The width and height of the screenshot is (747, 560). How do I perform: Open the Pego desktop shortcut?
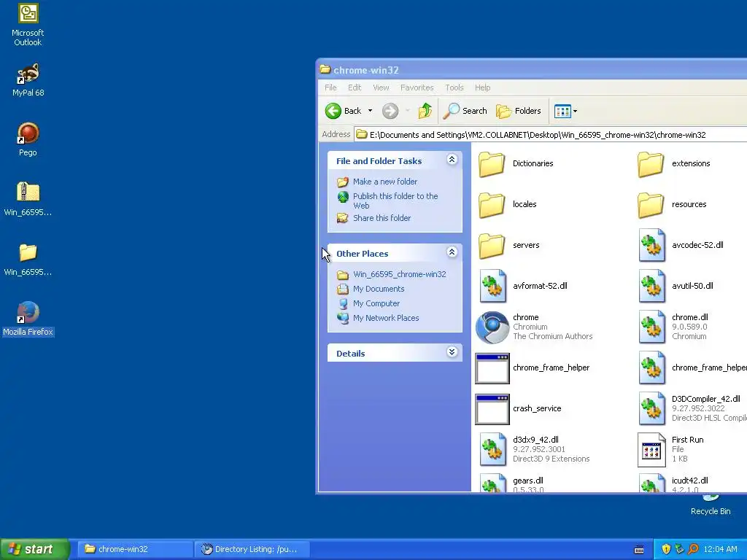[x=28, y=139]
